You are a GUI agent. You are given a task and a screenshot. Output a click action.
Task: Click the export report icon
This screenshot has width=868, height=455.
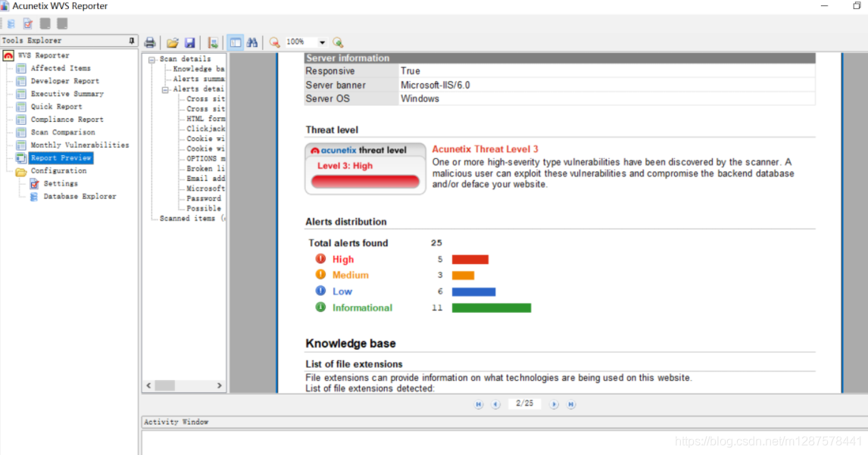213,42
